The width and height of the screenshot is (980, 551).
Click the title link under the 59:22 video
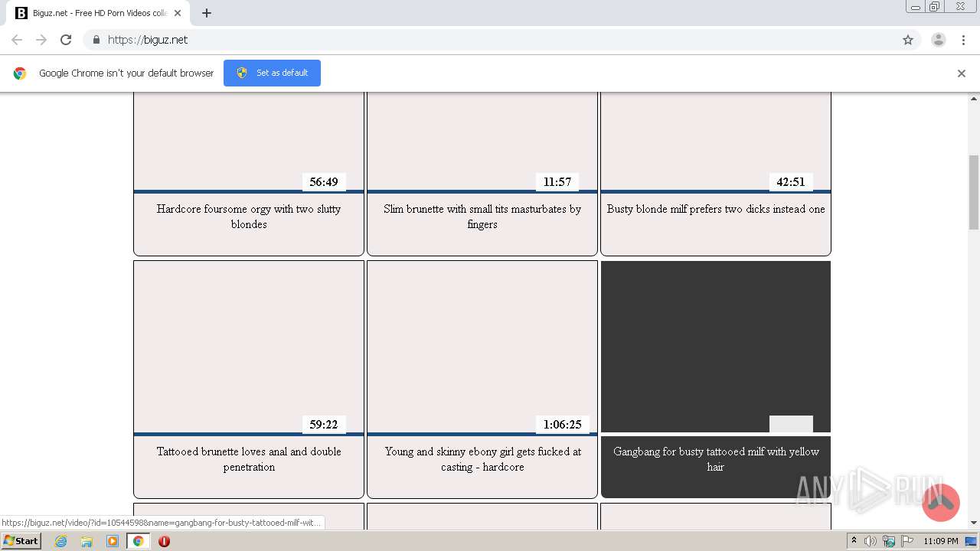click(249, 459)
